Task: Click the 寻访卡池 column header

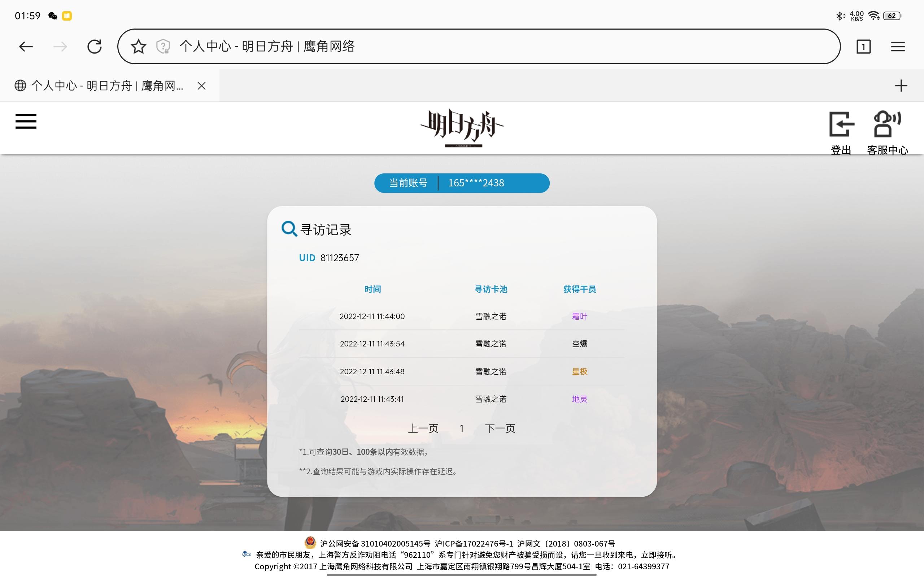Action: pos(491,289)
